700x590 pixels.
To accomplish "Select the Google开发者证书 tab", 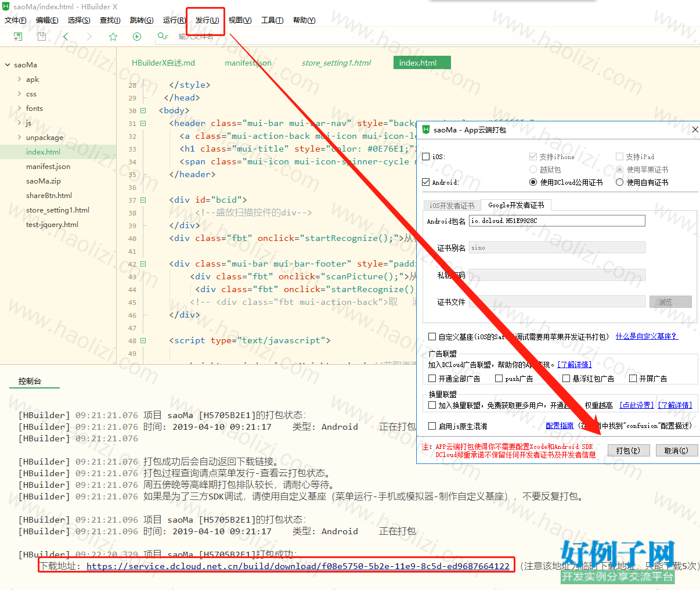I will point(516,205).
